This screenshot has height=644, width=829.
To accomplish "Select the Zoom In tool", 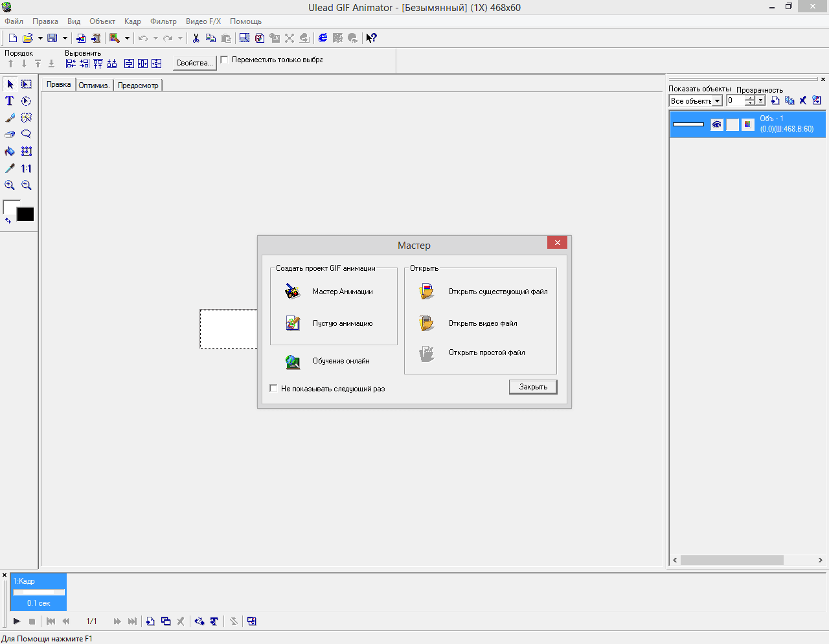I will [10, 185].
